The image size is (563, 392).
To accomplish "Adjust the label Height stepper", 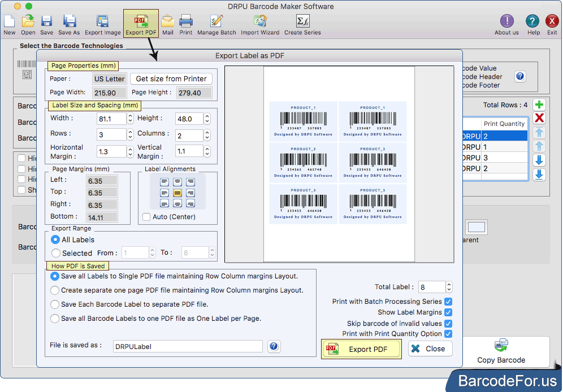I will (207, 119).
